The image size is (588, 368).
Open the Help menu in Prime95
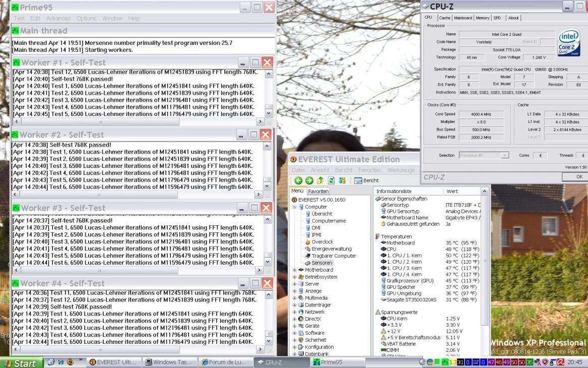coord(134,18)
